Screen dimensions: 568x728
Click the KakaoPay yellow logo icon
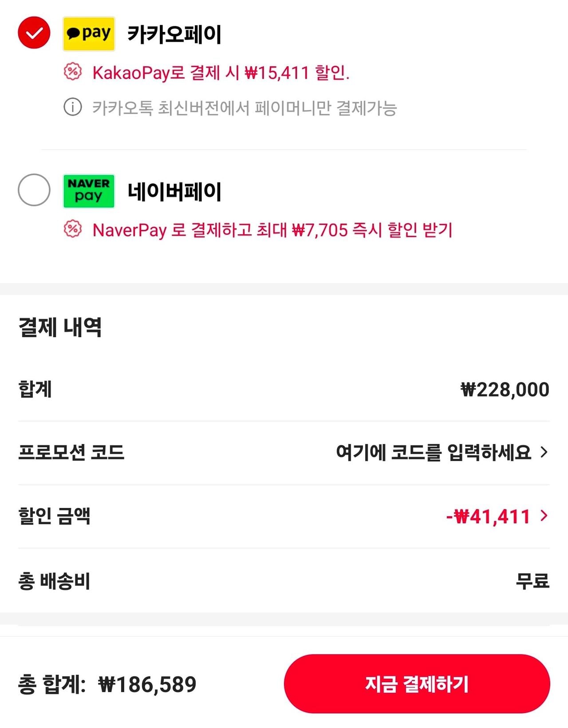pos(89,34)
